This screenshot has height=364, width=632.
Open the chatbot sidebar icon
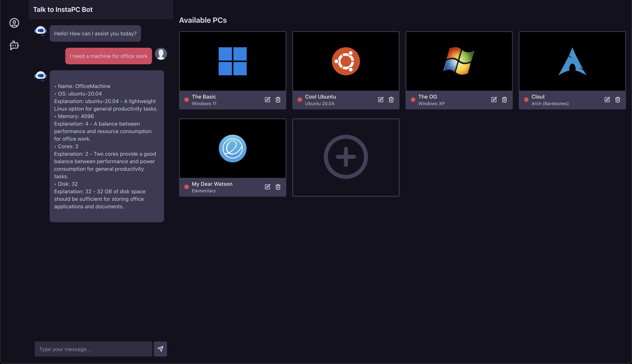pyautogui.click(x=14, y=45)
